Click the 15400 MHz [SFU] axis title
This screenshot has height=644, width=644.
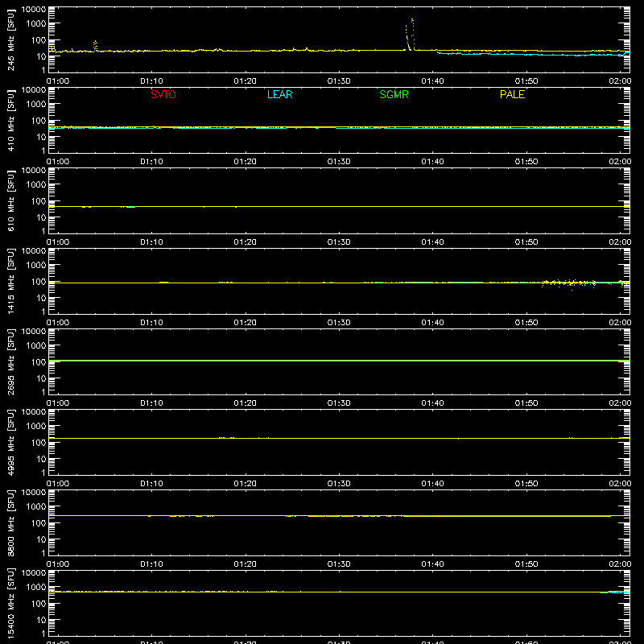click(11, 603)
